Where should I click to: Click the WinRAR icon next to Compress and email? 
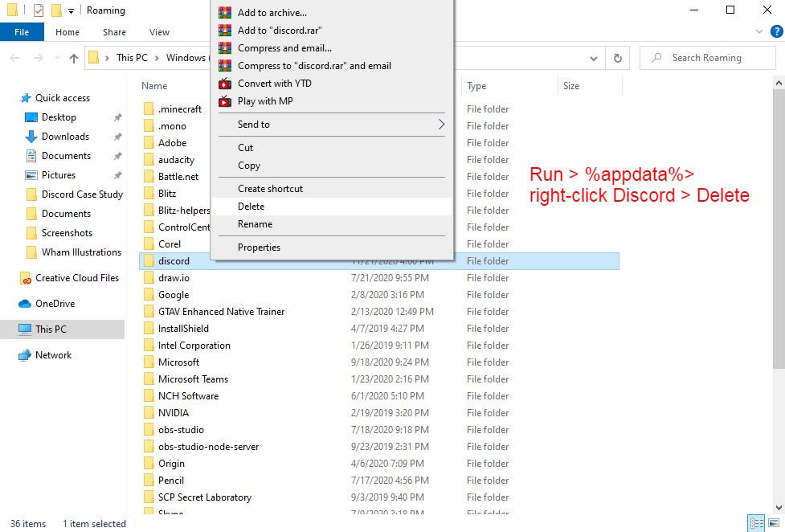[225, 48]
